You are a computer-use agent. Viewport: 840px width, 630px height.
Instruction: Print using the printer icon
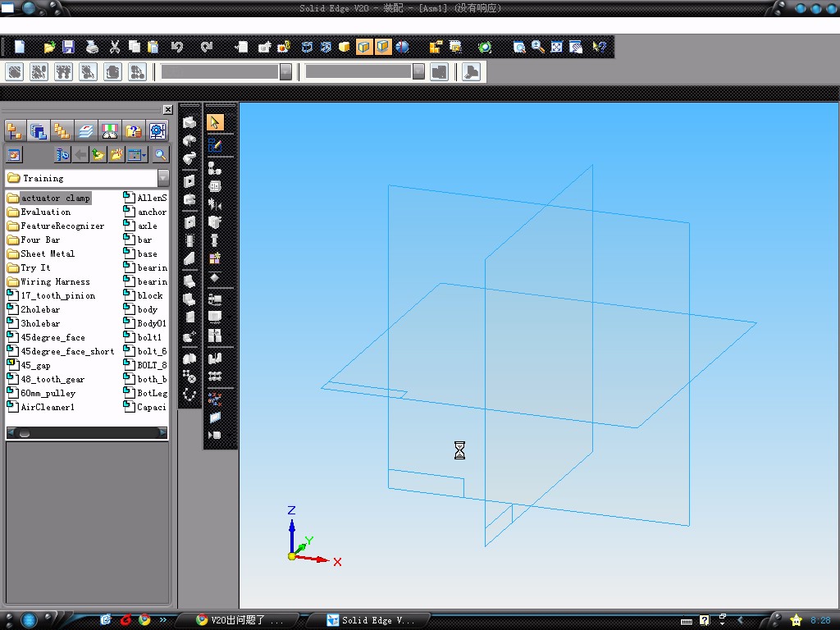click(x=92, y=47)
